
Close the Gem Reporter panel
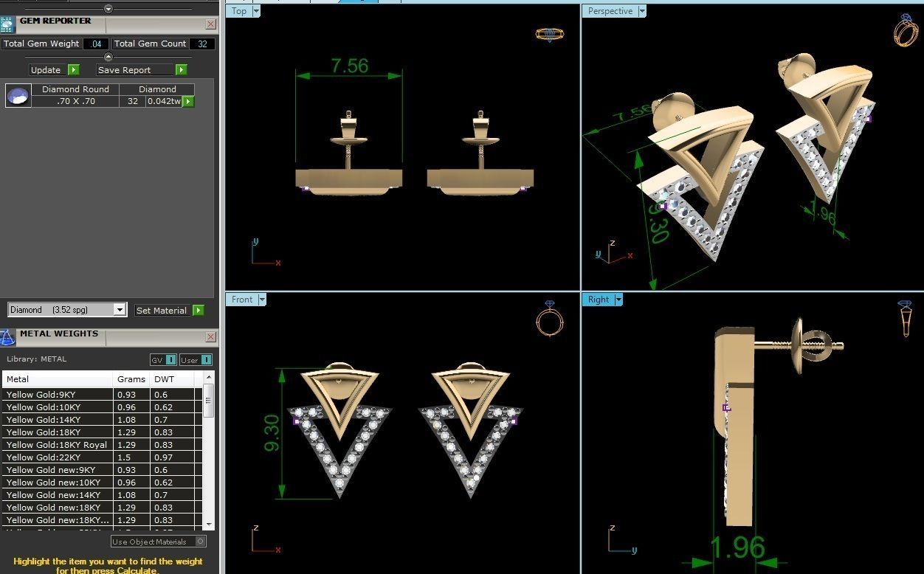click(x=210, y=24)
